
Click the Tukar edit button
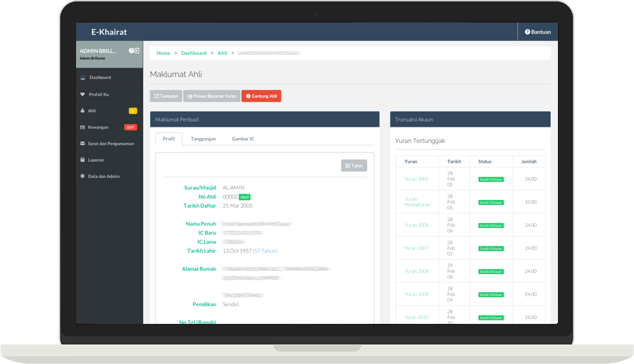354,165
